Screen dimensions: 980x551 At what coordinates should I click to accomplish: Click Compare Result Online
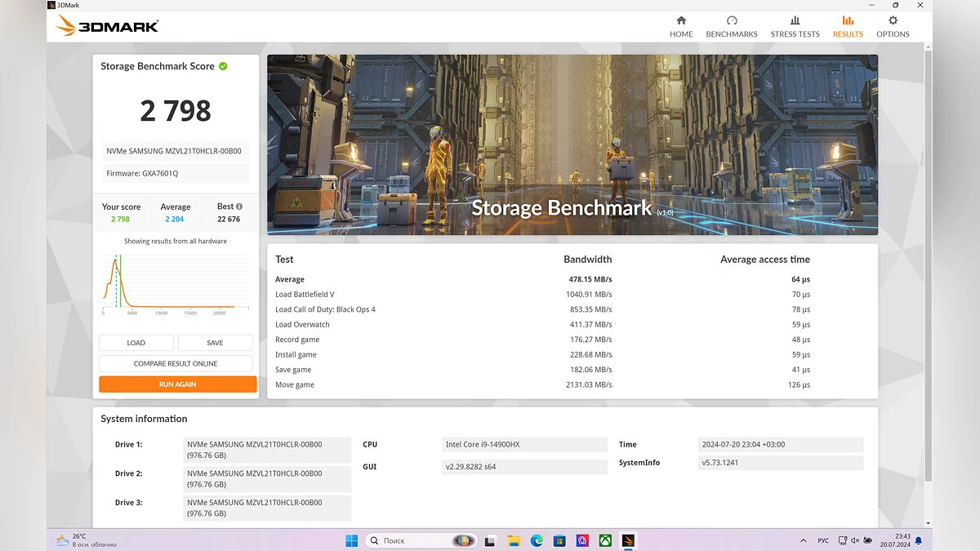[x=176, y=363]
